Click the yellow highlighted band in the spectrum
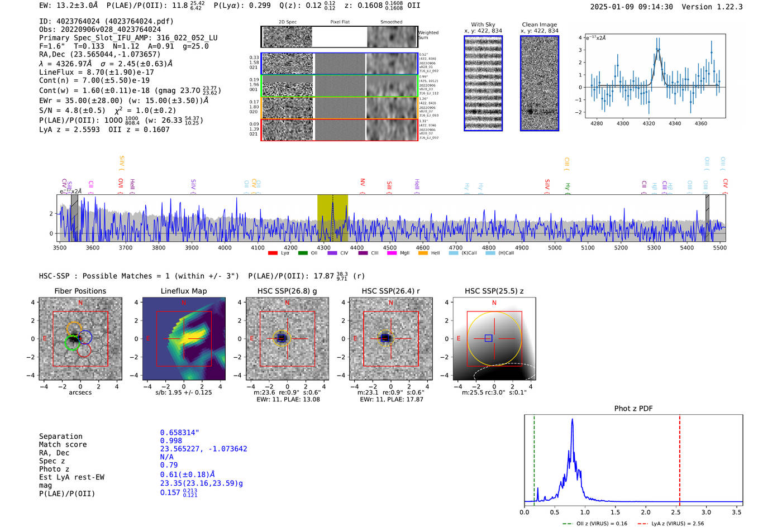Screen dimensions: 782x532 (x=332, y=218)
